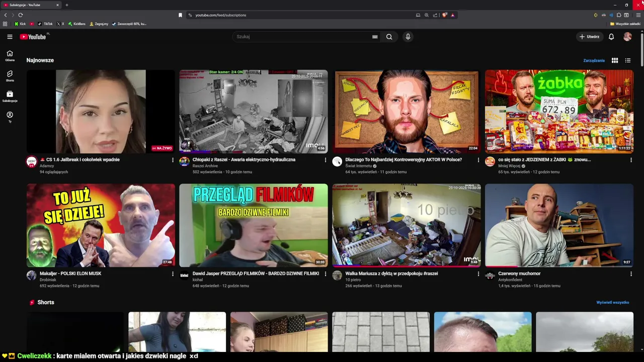This screenshot has width=644, height=362.
Task: Open title Makaljer - POLSKI ELON MUSK
Action: (70, 274)
